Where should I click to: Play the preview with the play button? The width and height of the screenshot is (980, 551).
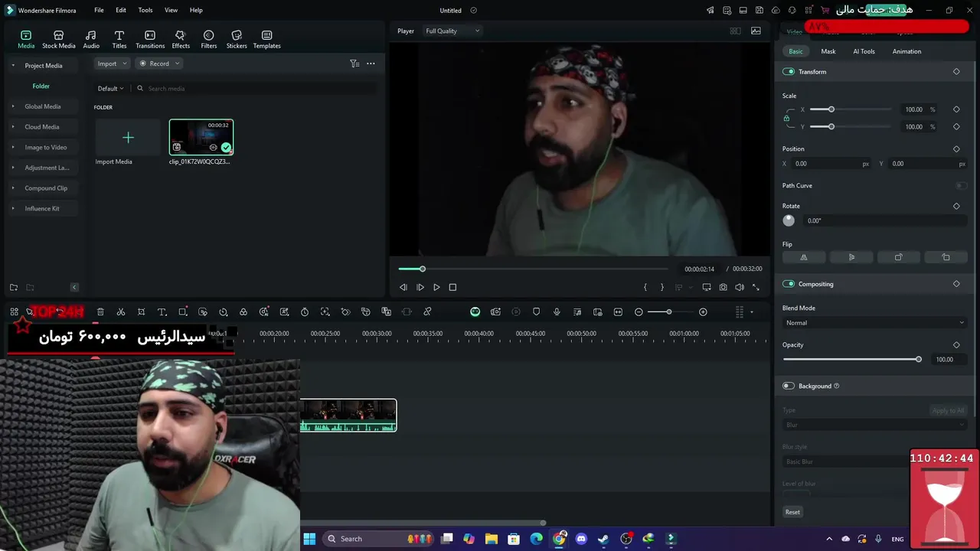436,288
